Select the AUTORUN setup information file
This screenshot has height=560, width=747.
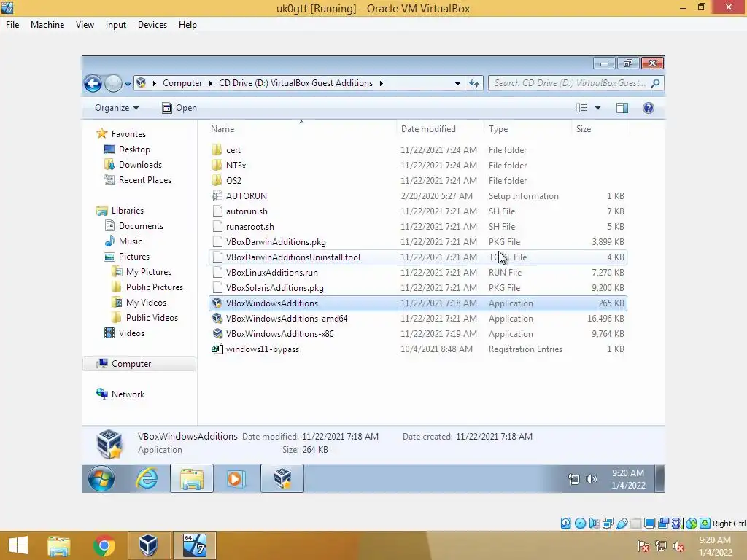[418, 195]
